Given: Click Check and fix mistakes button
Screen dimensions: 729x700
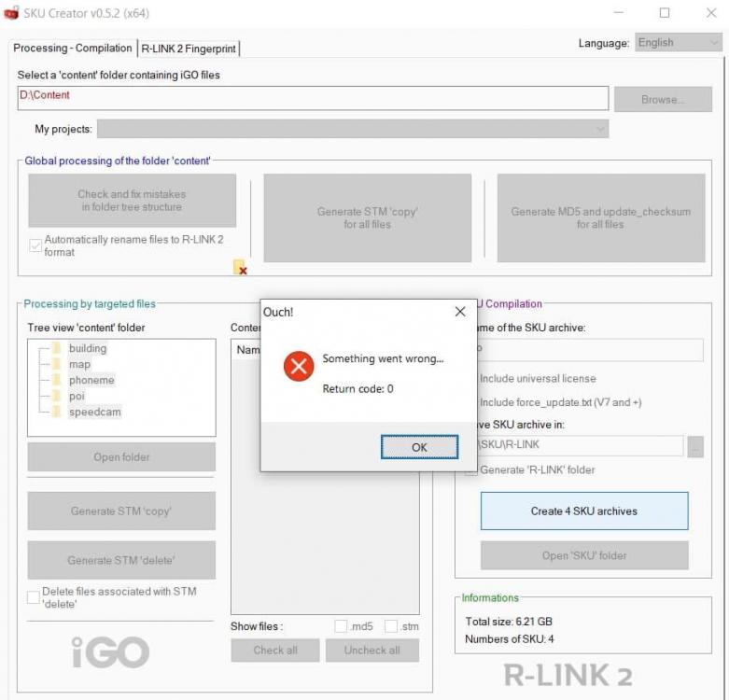Looking at the screenshot, I should pos(132,201).
